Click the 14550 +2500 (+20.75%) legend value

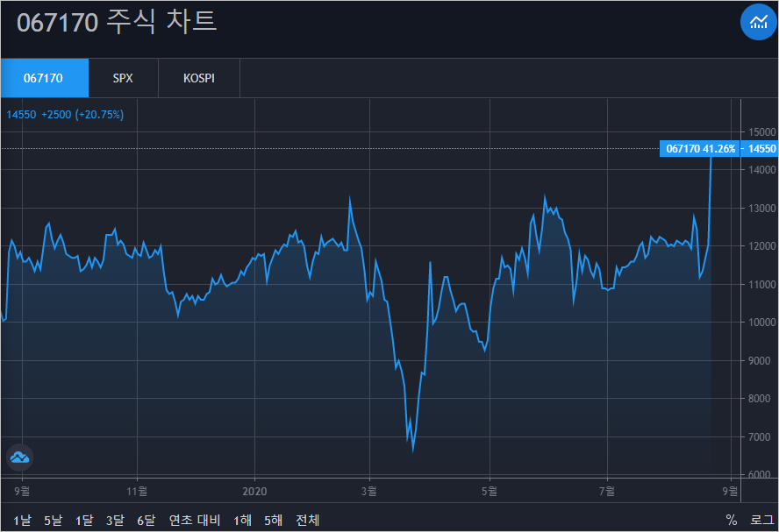[65, 115]
